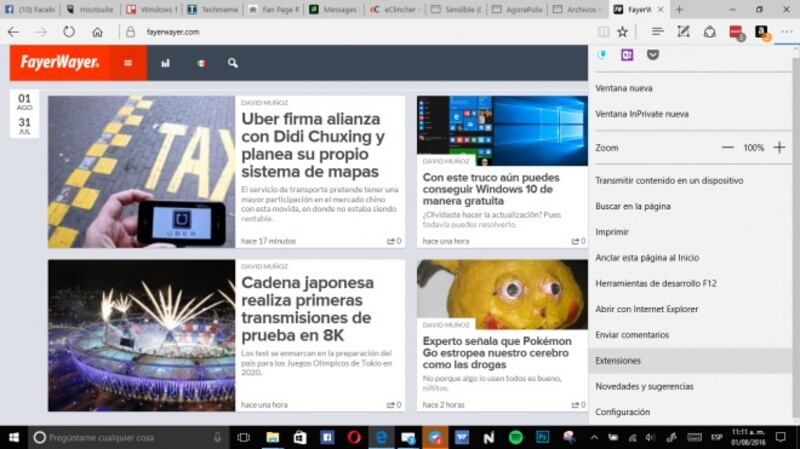The height and width of the screenshot is (449, 800).
Task: Click the Pocket extension icon in menu
Action: tap(653, 55)
